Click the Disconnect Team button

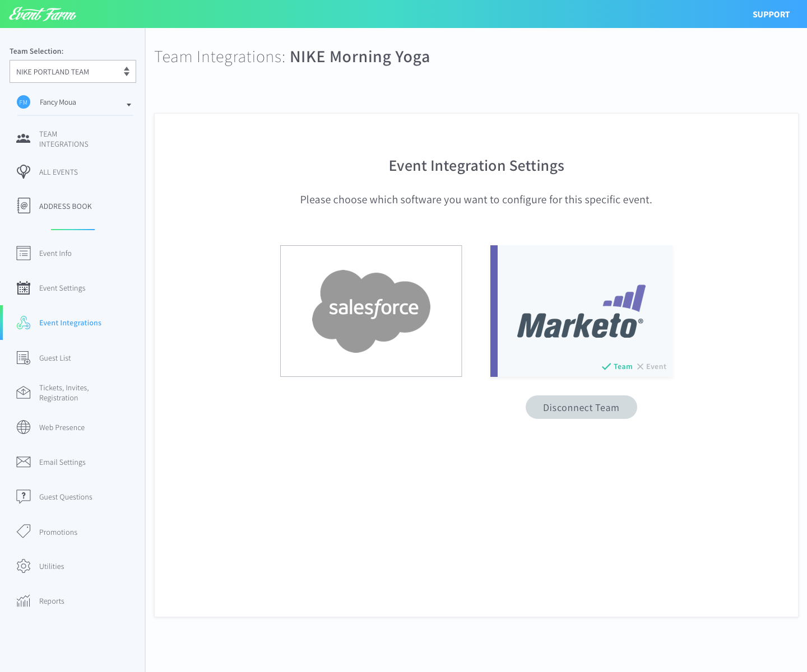pyautogui.click(x=581, y=407)
